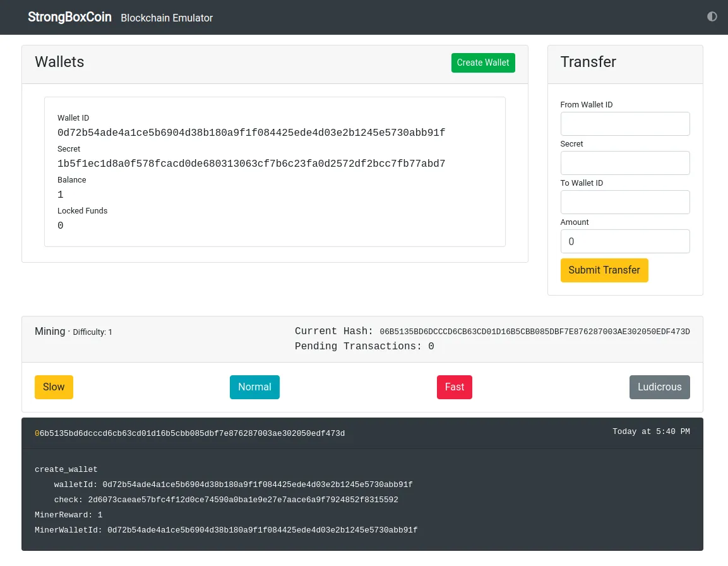
Task: Focus the From Wallet ID field
Action: 625,124
